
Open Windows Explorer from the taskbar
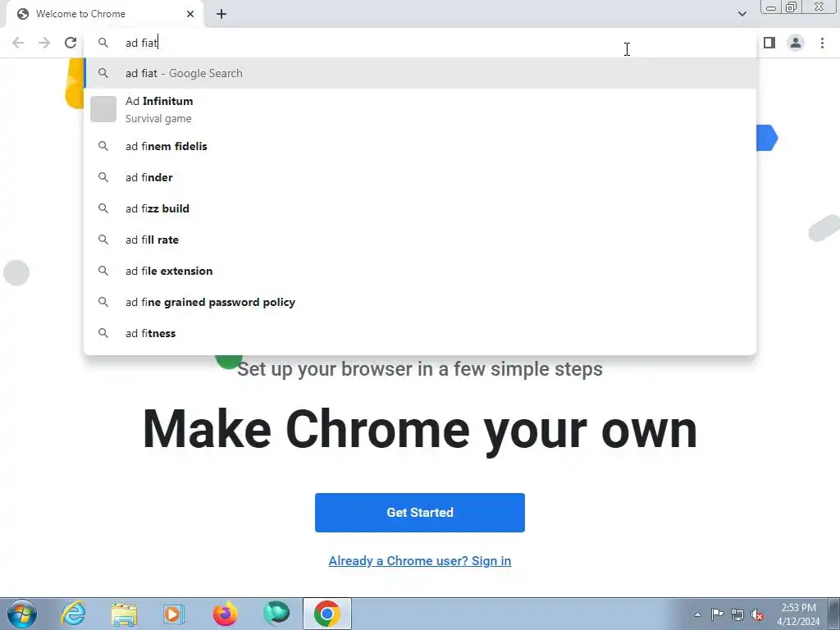click(x=124, y=614)
